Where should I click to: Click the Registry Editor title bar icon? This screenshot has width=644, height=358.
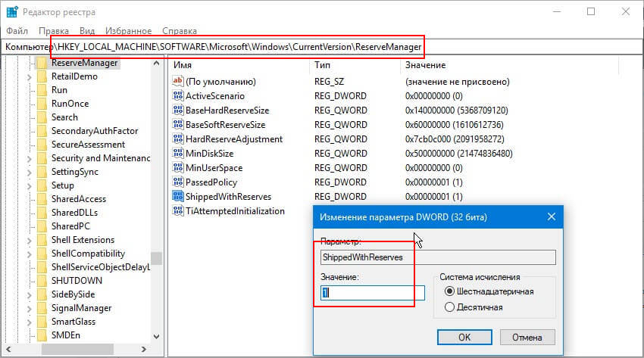click(x=12, y=12)
